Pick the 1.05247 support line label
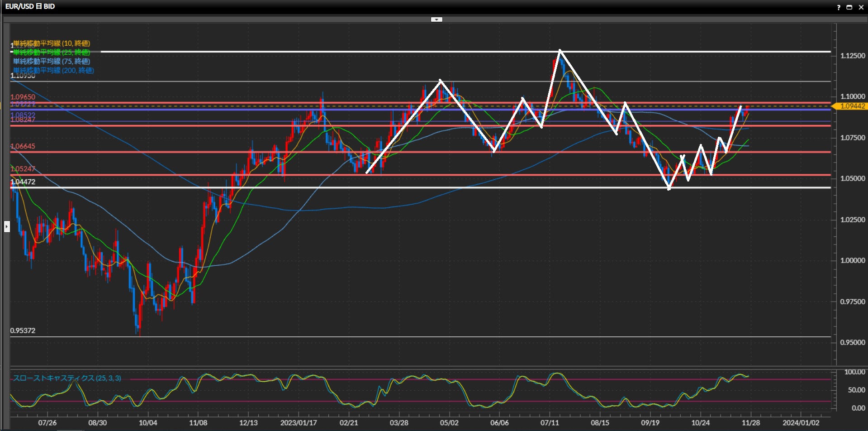 coord(23,169)
